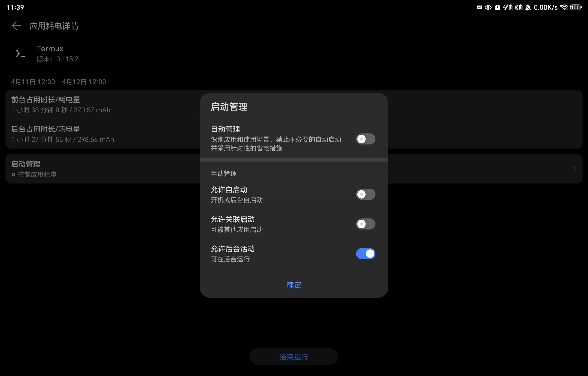This screenshot has width=588, height=376.
Task: Click the alarm clock status icon
Action: coord(497,8)
